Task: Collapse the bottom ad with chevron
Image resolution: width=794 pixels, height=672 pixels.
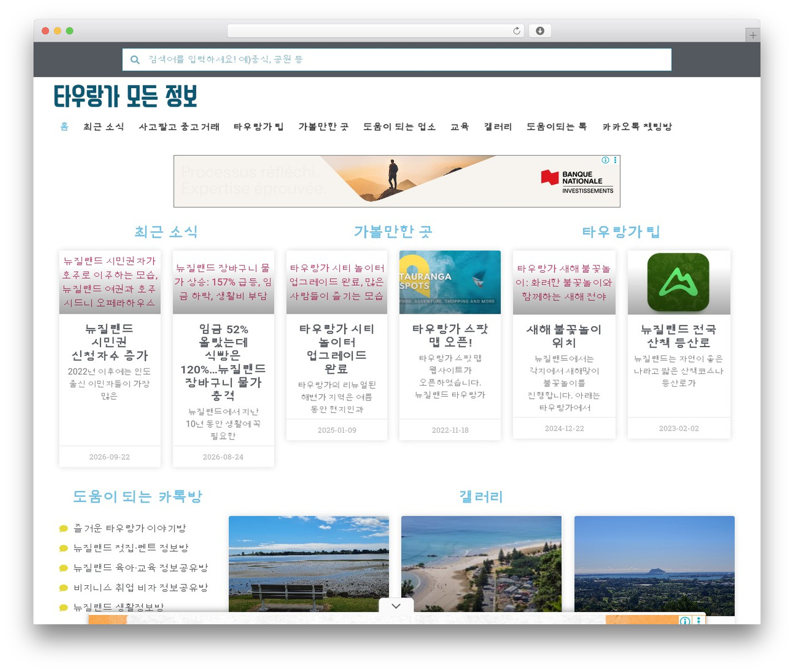Action: (396, 606)
